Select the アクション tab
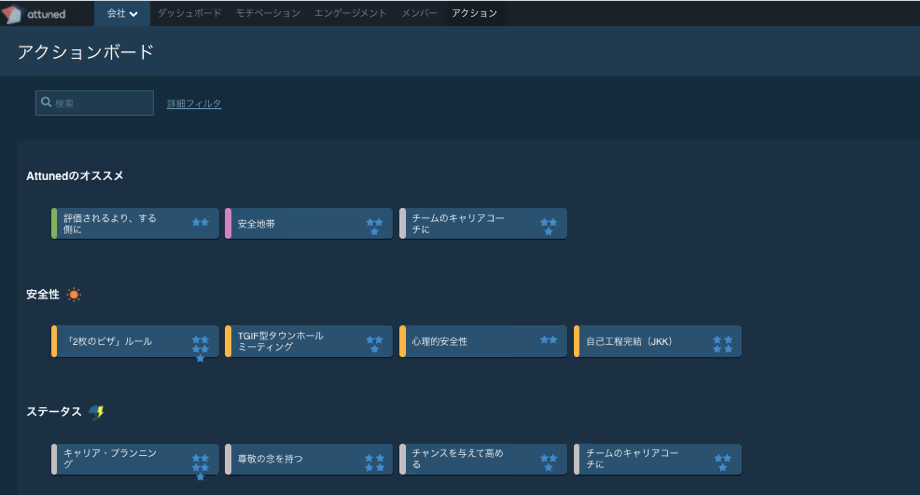This screenshot has width=920, height=495. [x=474, y=13]
